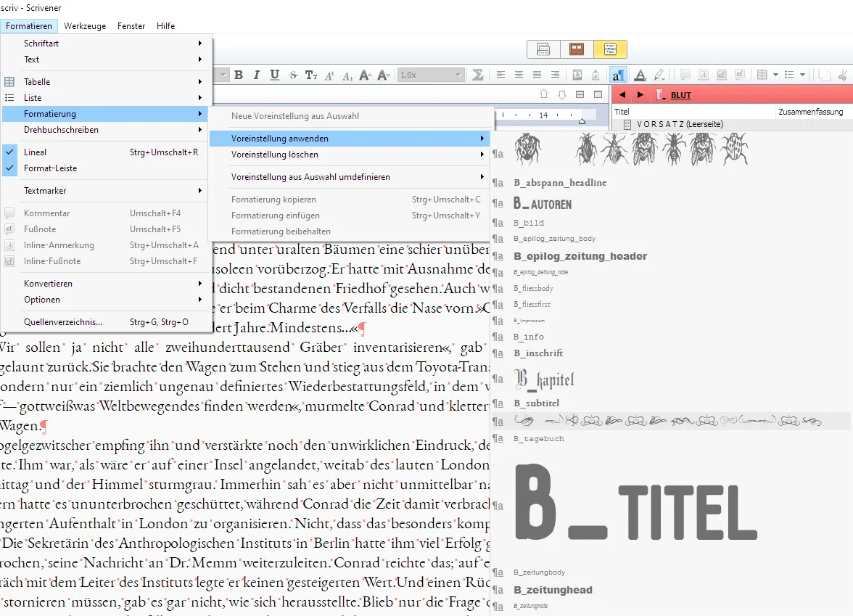Image resolution: width=853 pixels, height=616 pixels.
Task: Click the show invisibles pilcrow icon
Action: tap(619, 75)
